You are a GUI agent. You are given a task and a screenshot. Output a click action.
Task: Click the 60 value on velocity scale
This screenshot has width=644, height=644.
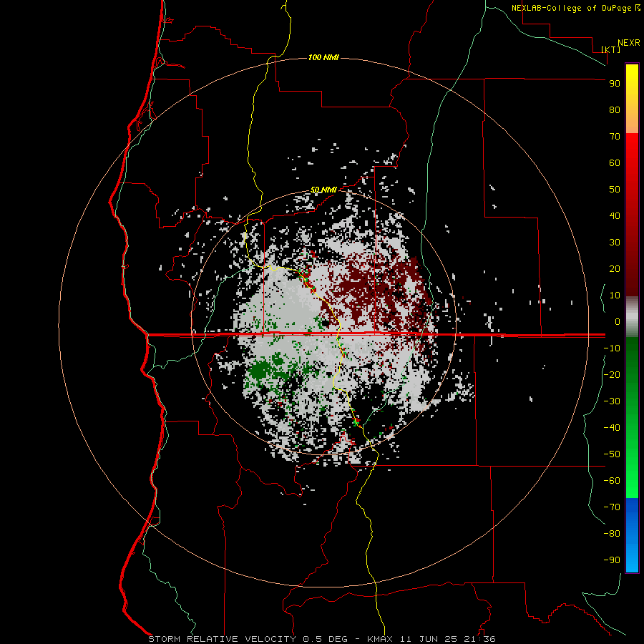point(615,163)
